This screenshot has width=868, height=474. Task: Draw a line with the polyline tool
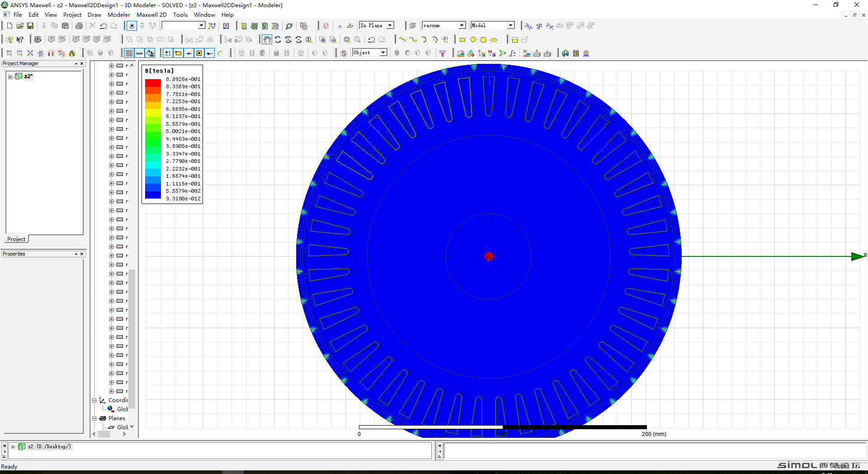coord(403,40)
